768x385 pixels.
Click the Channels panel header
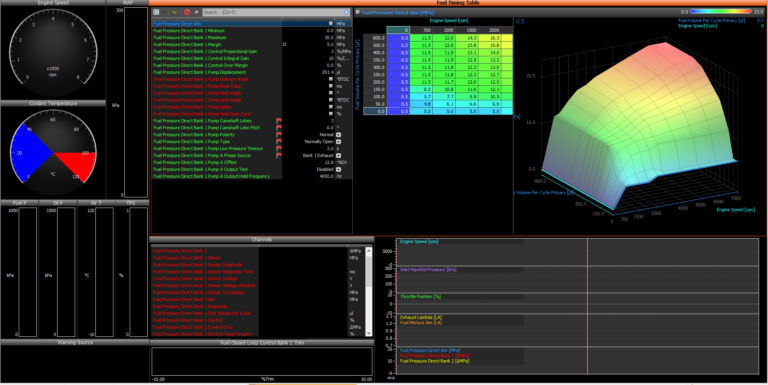(262, 240)
